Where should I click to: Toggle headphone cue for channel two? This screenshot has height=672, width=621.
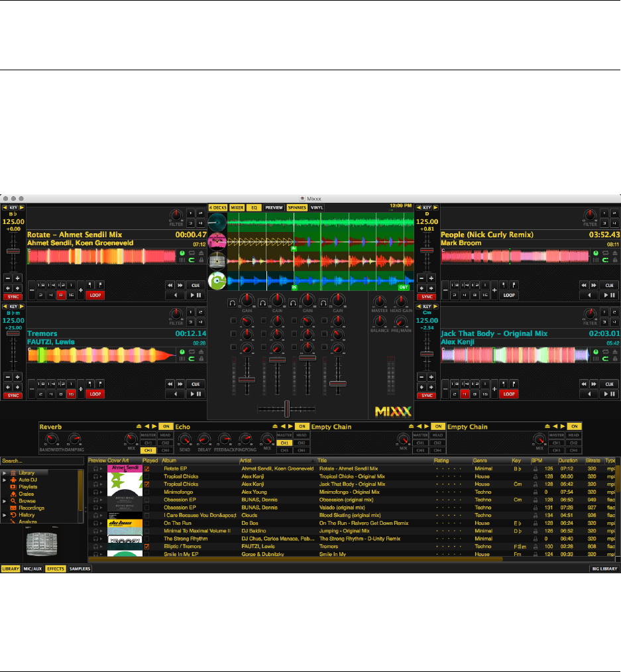262,303
